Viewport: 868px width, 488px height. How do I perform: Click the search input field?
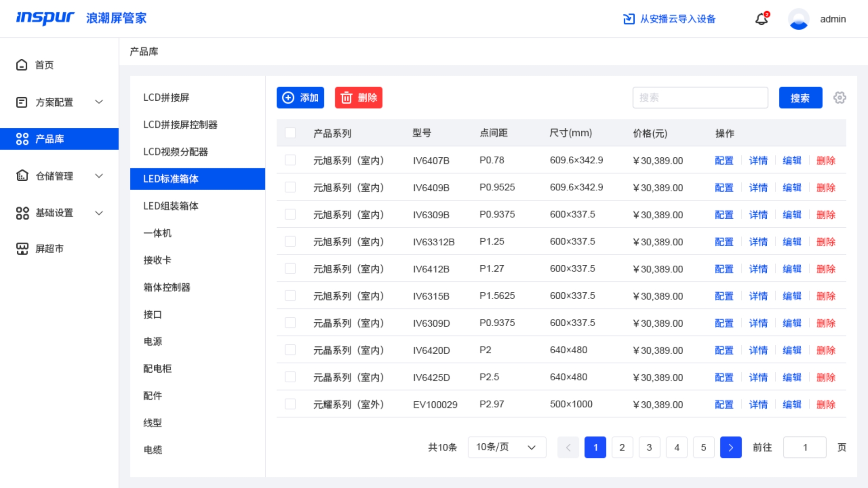[x=700, y=98]
